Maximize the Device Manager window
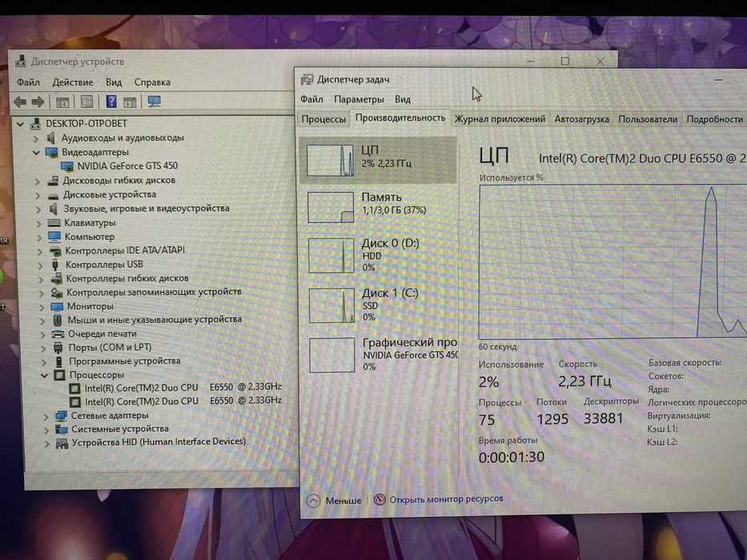The height and width of the screenshot is (560, 747). pyautogui.click(x=565, y=61)
